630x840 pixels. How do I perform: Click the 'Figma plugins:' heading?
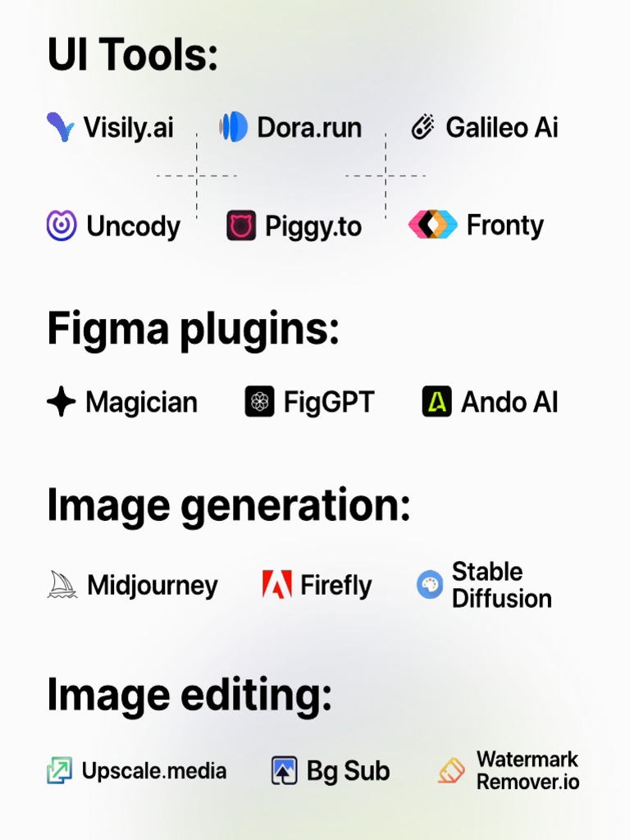(193, 329)
